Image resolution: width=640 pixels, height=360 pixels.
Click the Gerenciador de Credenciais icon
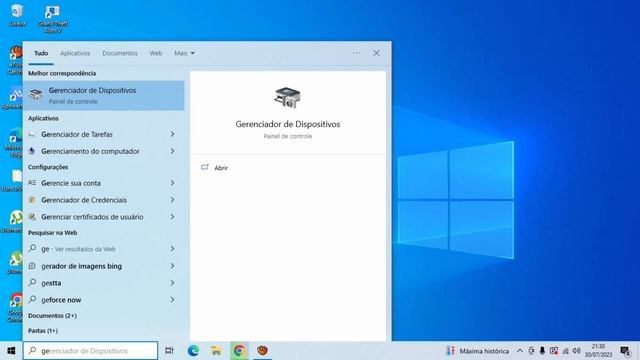(32, 200)
